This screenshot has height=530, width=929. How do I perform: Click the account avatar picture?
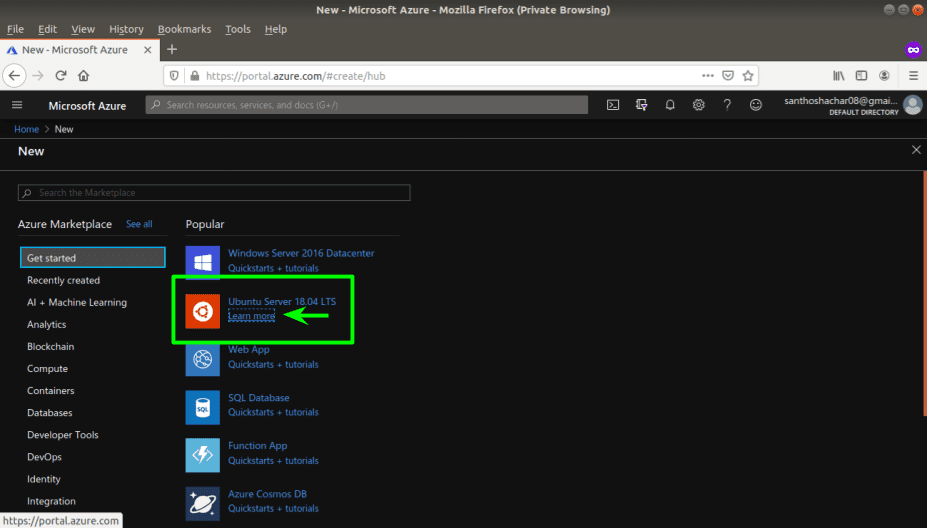click(913, 105)
